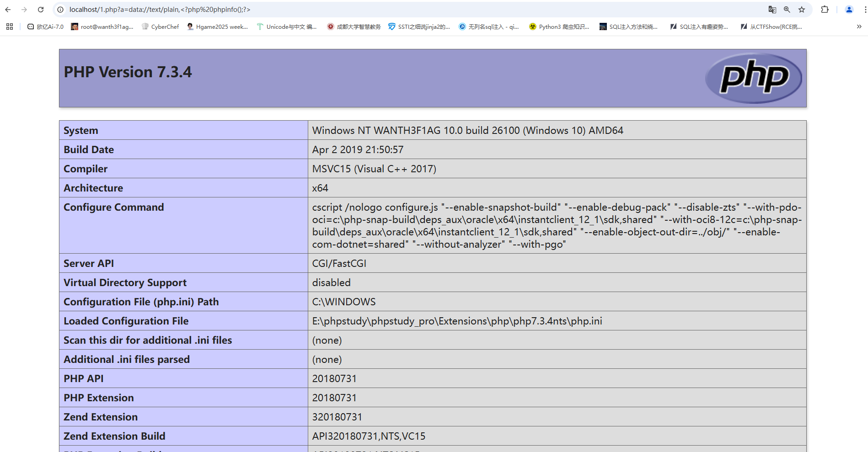Open the Extensions puzzle icon
Image resolution: width=868 pixels, height=452 pixels.
coord(825,10)
